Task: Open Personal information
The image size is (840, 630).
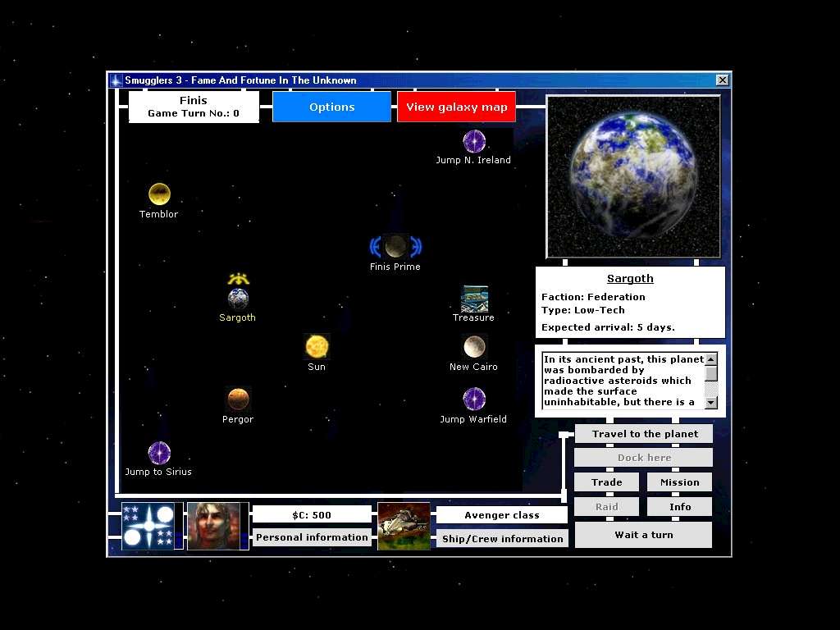Action: pyautogui.click(x=312, y=537)
